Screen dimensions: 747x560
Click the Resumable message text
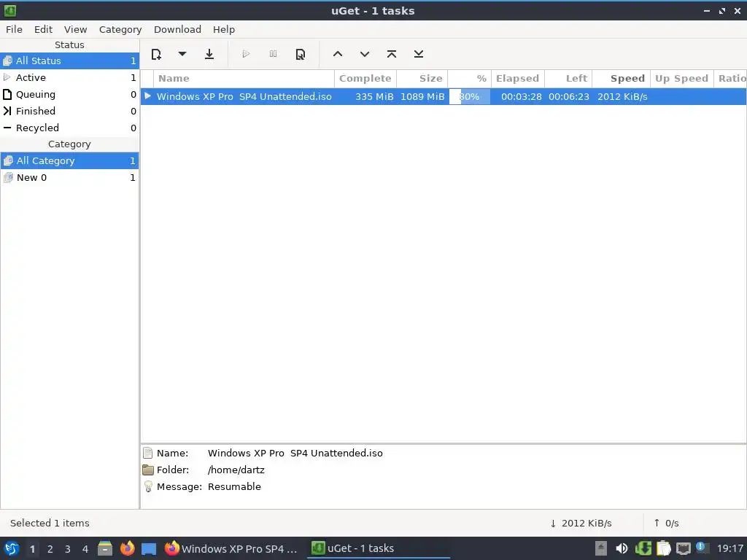point(234,486)
